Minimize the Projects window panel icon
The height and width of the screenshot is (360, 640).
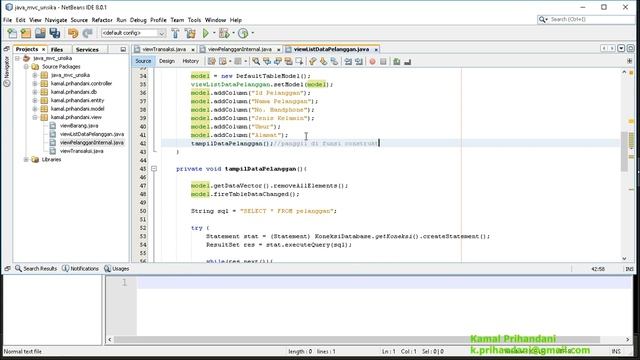123,49
